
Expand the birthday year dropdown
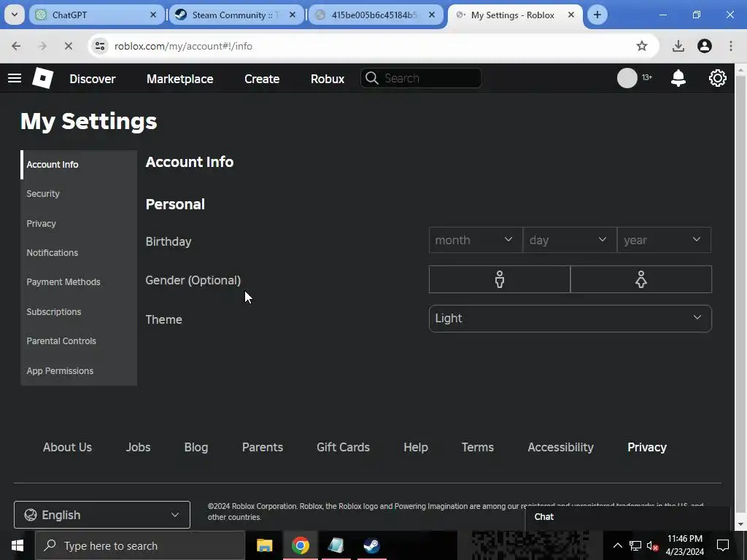[x=664, y=240]
